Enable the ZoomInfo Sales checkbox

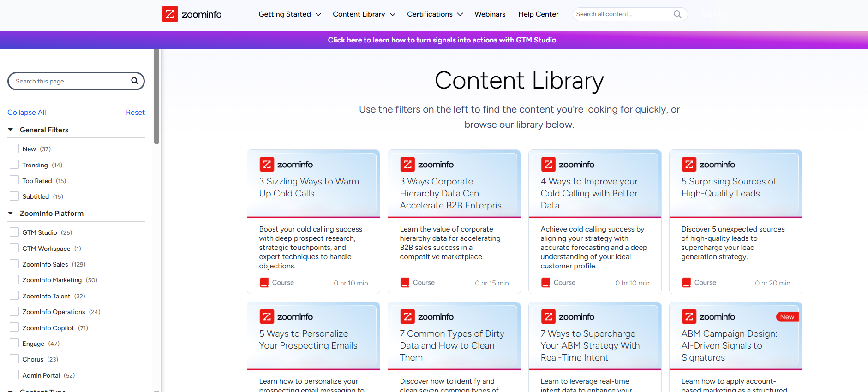pyautogui.click(x=14, y=264)
